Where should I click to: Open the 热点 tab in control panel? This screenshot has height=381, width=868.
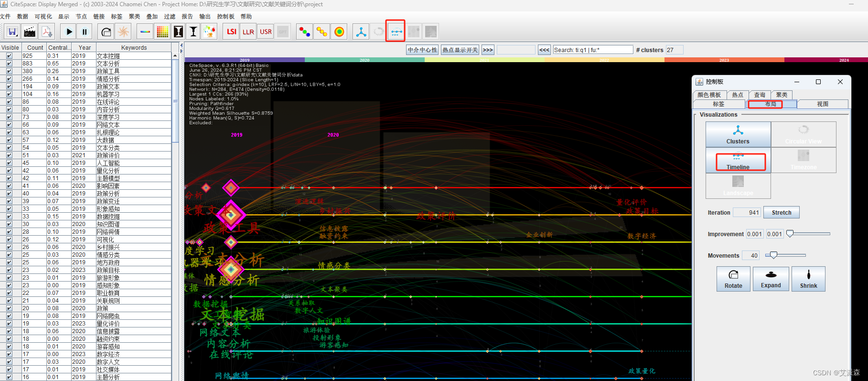point(738,95)
